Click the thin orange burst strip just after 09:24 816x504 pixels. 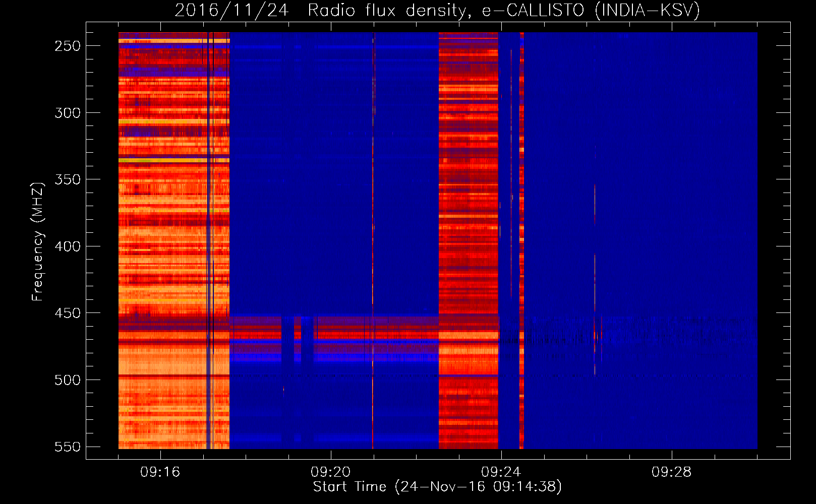click(522, 240)
